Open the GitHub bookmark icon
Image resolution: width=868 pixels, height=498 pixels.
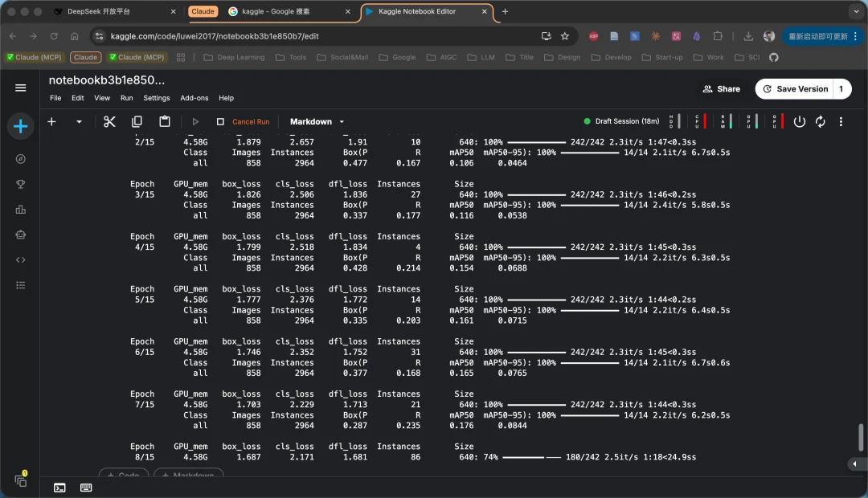[x=774, y=58]
